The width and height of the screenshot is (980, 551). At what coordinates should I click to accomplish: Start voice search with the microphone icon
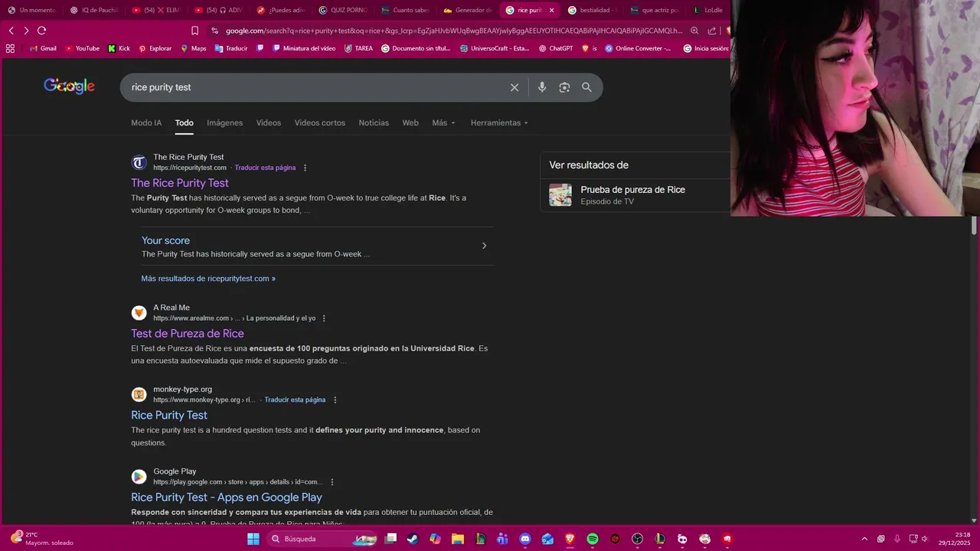542,87
